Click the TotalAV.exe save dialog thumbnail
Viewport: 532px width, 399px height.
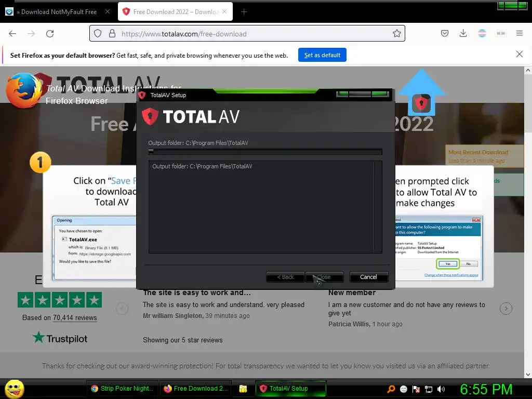pyautogui.click(x=94, y=248)
